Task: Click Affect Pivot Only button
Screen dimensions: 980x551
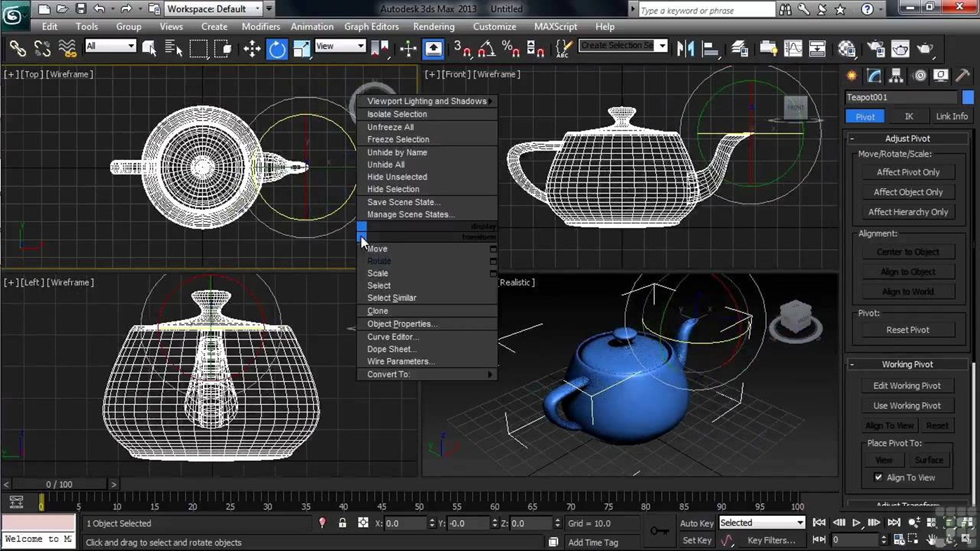Action: (x=908, y=172)
